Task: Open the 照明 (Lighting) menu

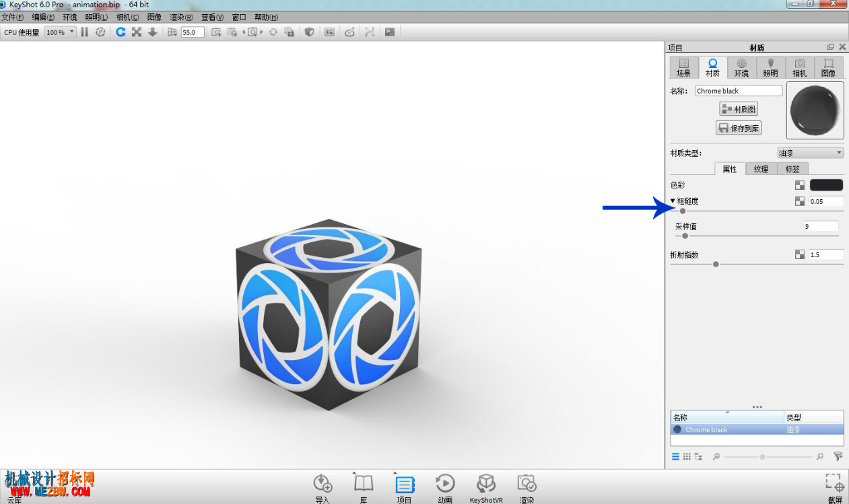Action: 96,17
